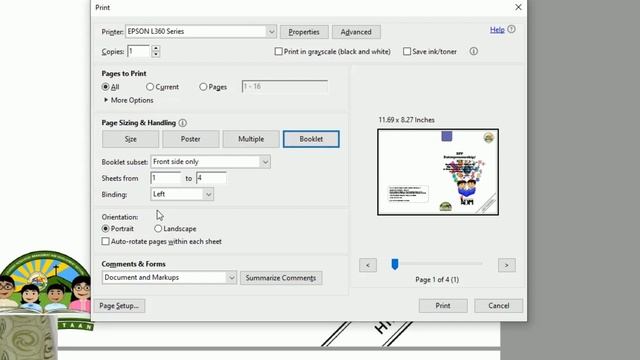Click the Help info icon

[511, 29]
